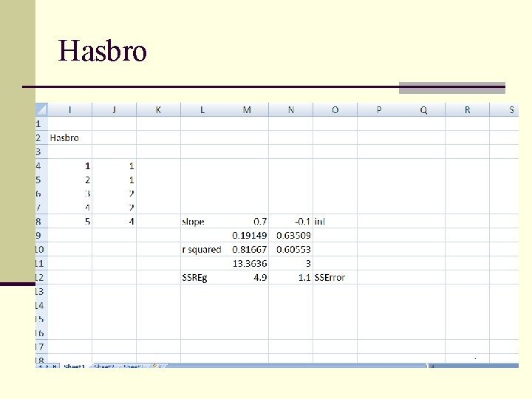Viewport: 532px width, 399px height.
Task: Select column P header
Action: tap(379, 109)
